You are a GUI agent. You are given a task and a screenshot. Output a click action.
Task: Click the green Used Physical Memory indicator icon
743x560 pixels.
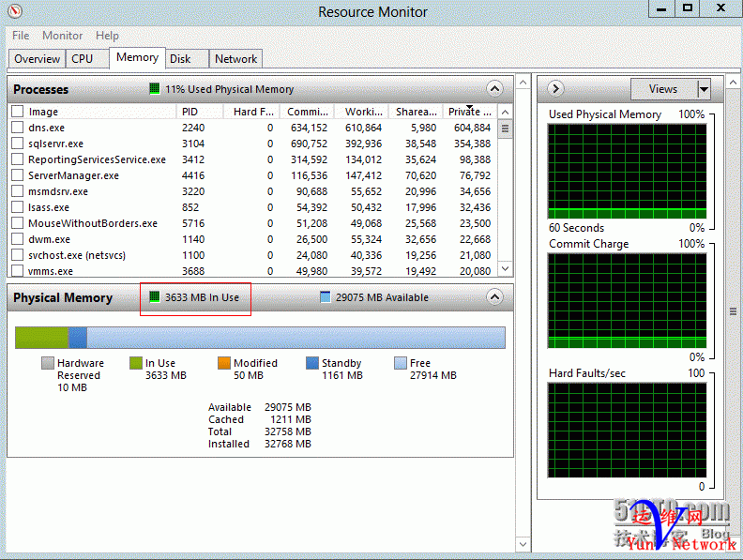tap(155, 88)
